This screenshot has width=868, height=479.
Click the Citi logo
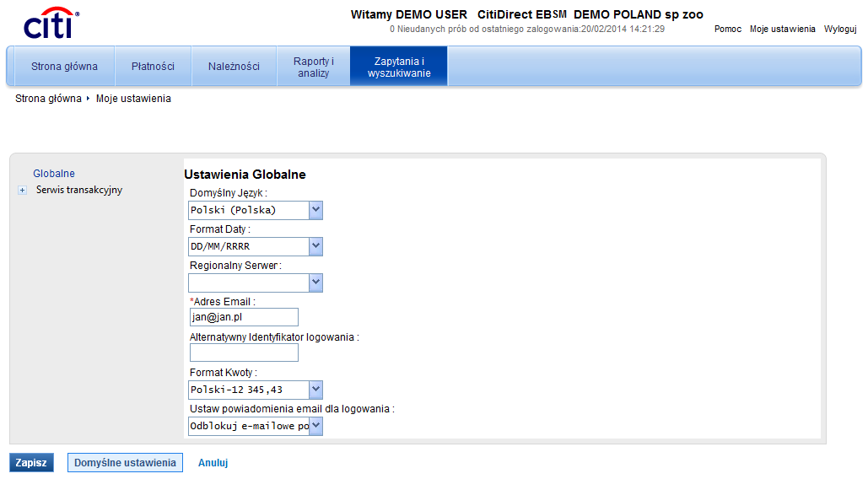point(51,24)
